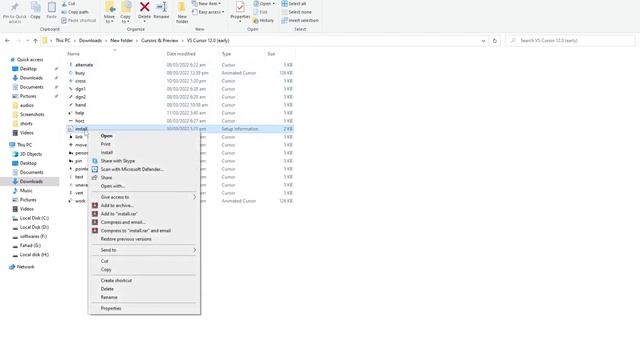Expand the Give access to submenu
This screenshot has width=640, height=360.
[x=144, y=197]
